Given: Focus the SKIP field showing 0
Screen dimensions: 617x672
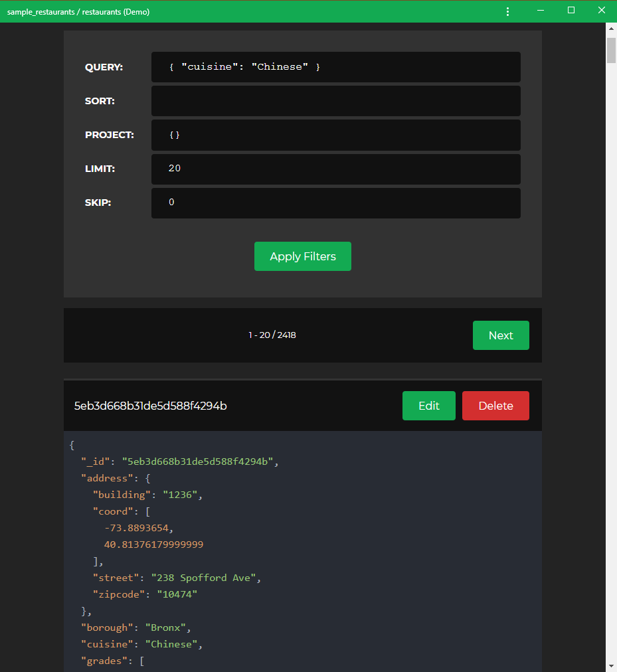Looking at the screenshot, I should [335, 203].
